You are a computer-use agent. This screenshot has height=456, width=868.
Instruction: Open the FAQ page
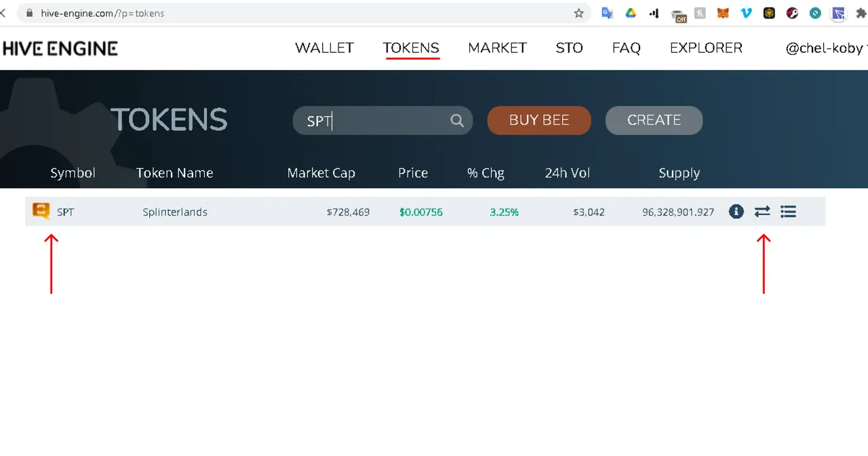pos(626,48)
